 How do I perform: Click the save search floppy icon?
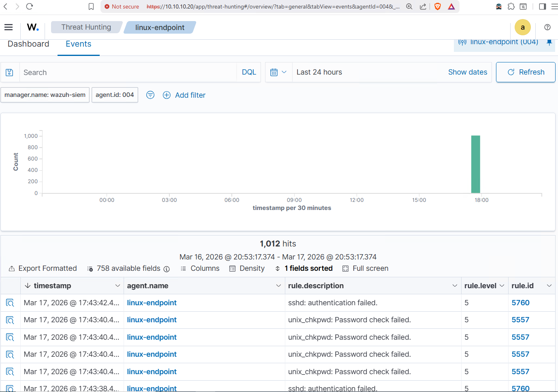coord(10,72)
